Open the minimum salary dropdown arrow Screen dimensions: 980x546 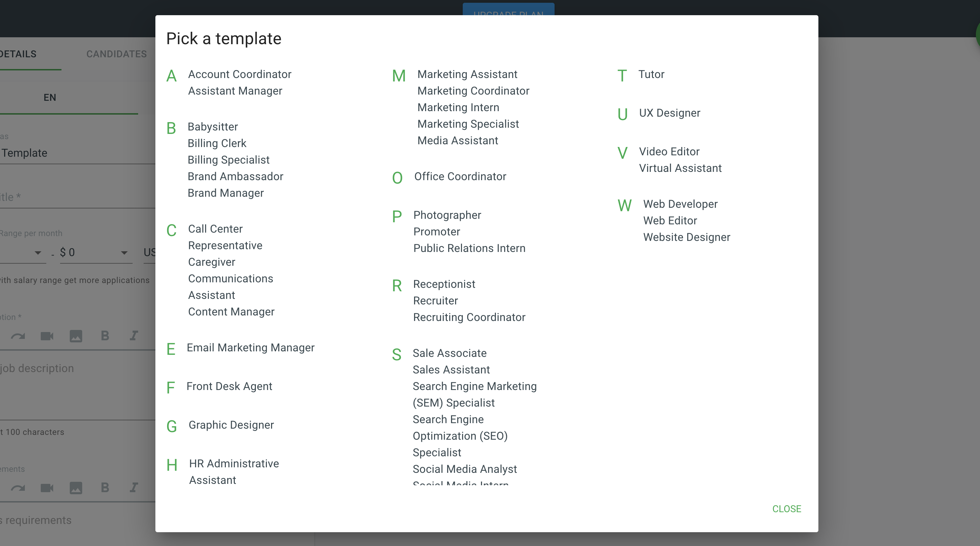point(38,253)
